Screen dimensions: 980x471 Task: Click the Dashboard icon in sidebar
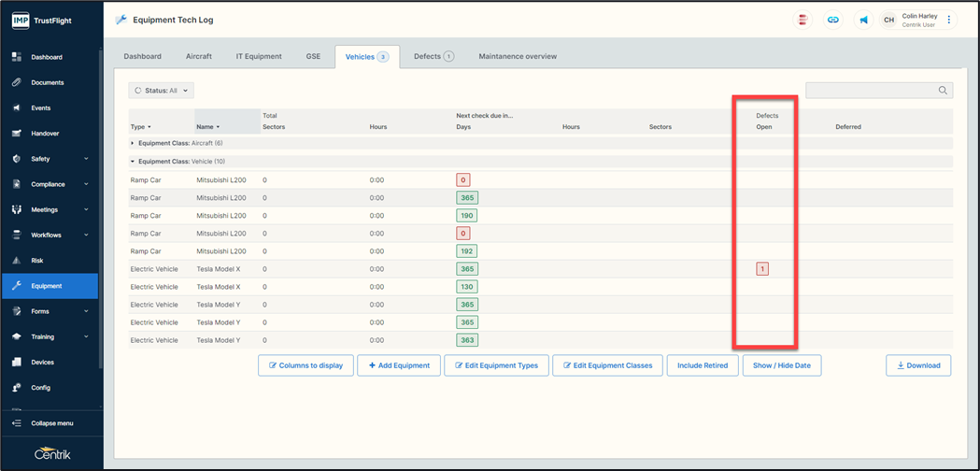[x=17, y=57]
